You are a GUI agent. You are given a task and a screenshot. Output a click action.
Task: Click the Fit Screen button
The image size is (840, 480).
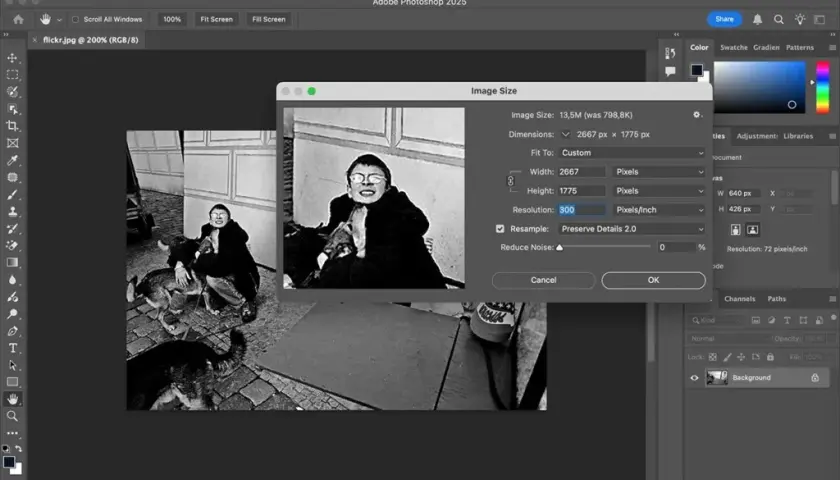coord(216,19)
